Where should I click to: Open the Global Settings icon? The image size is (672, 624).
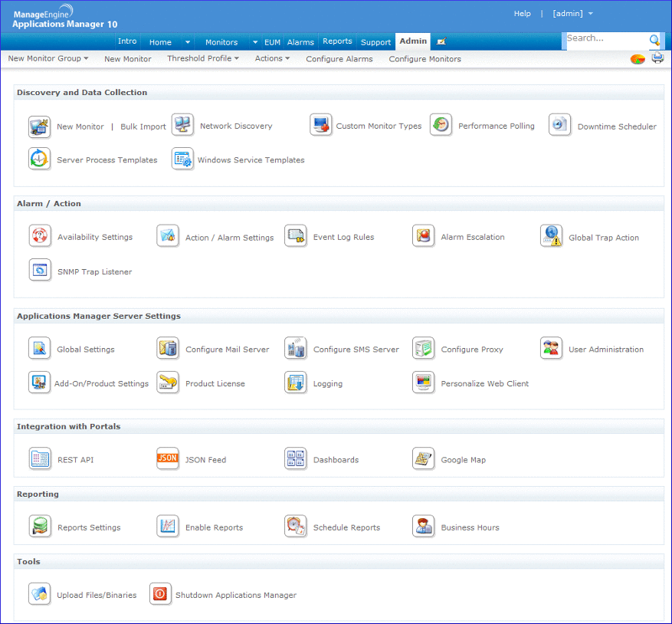pos(39,348)
